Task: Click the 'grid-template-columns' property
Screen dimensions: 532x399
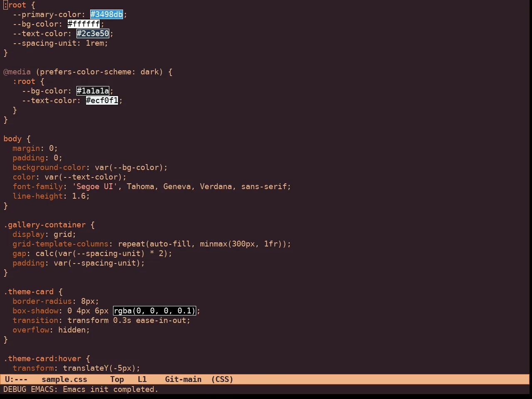Action: pos(61,244)
